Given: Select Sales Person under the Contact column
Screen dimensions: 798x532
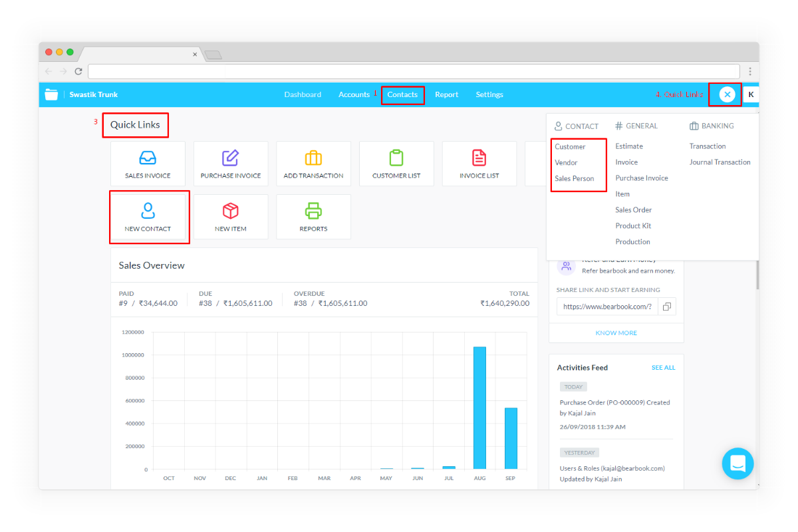Looking at the screenshot, I should pos(575,178).
